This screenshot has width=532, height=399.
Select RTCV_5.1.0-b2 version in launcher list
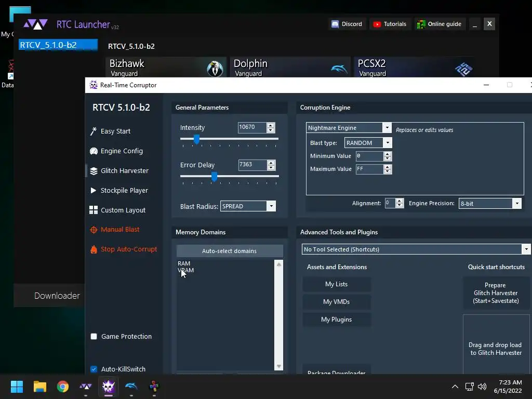58,45
